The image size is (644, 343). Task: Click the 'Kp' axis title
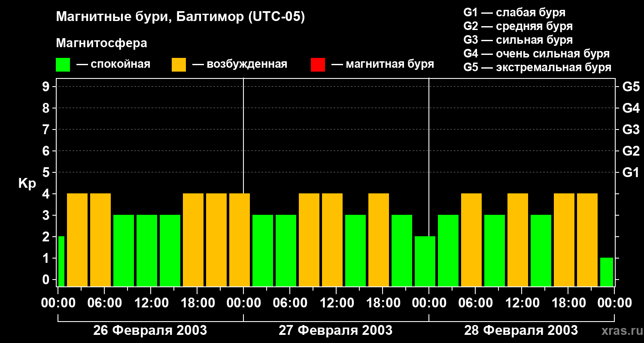pyautogui.click(x=27, y=184)
